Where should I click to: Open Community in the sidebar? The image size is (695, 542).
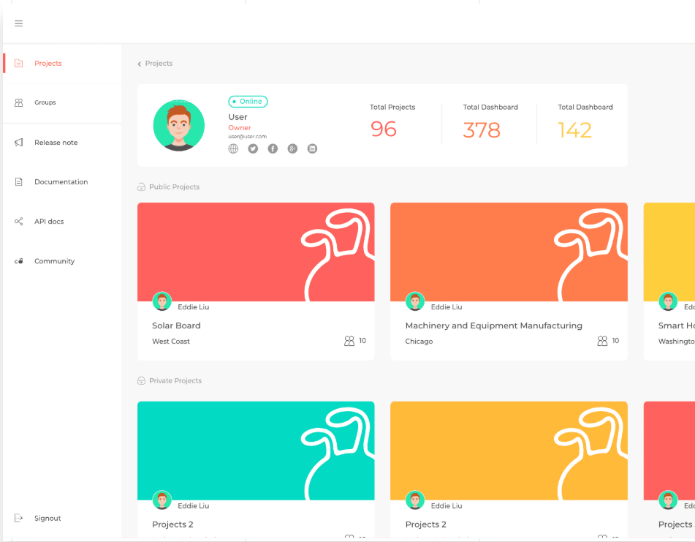click(62, 261)
